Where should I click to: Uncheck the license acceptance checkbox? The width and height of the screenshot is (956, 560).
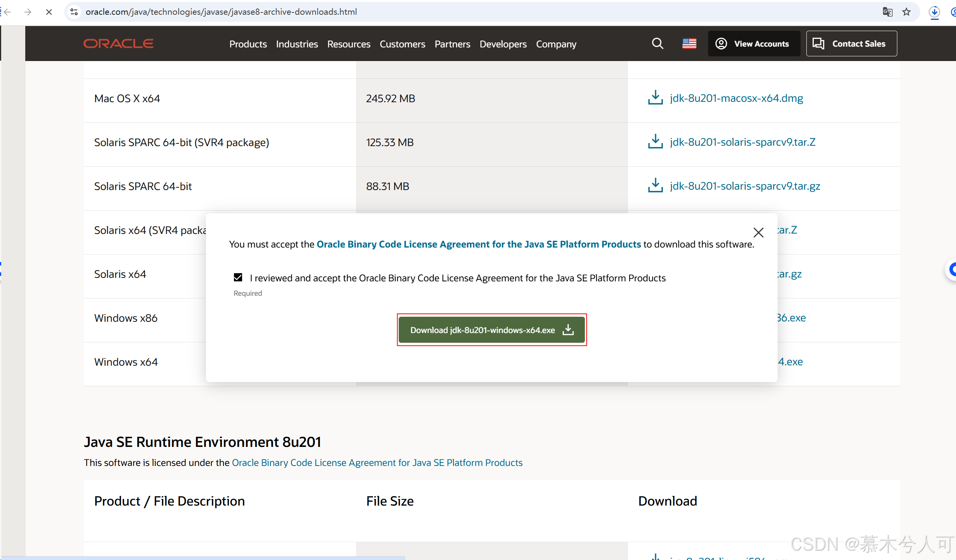point(238,277)
